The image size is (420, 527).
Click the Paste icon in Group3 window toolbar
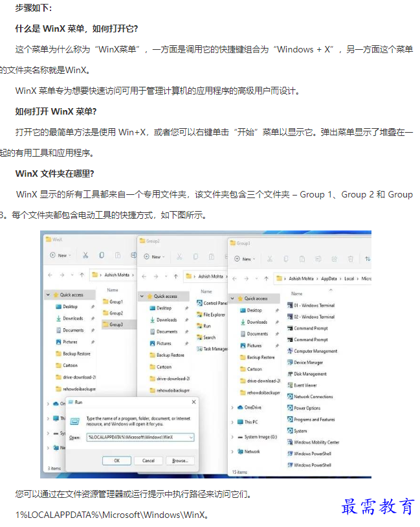302,259
